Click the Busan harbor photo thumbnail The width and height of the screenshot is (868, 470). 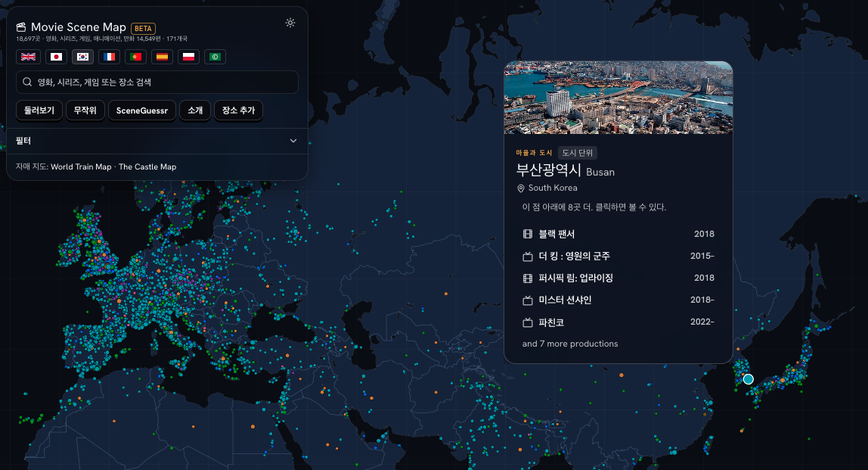click(x=618, y=98)
